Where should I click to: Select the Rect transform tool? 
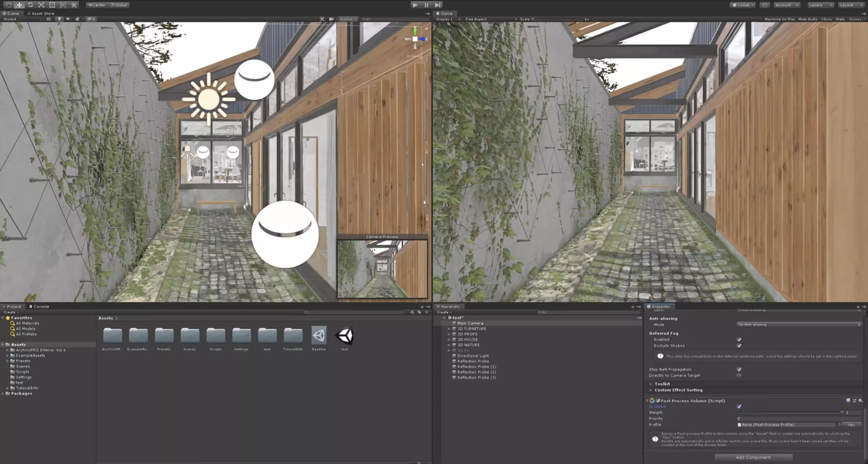tap(52, 5)
